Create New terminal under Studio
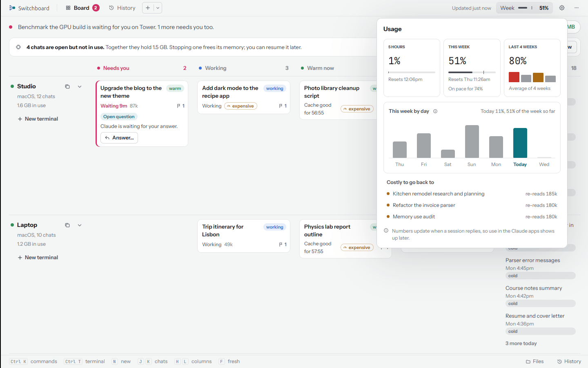 point(38,119)
